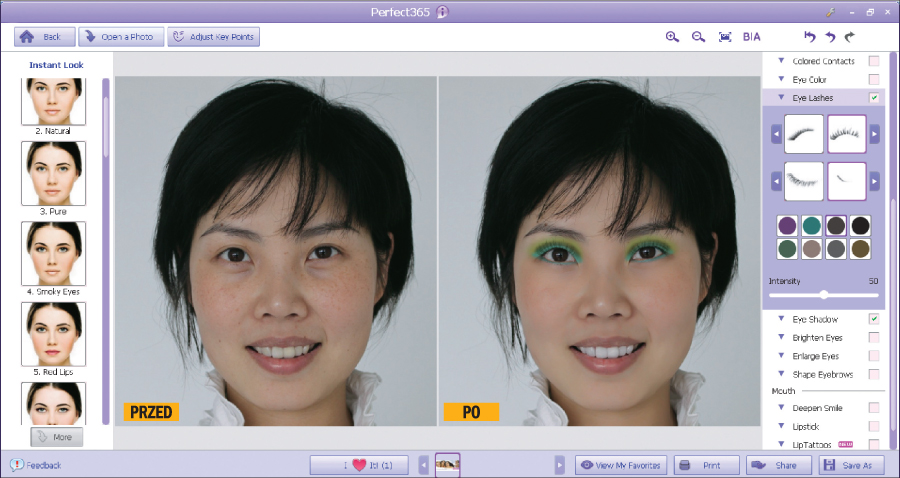Click the reset all changes icon
The height and width of the screenshot is (478, 900).
coord(810,37)
